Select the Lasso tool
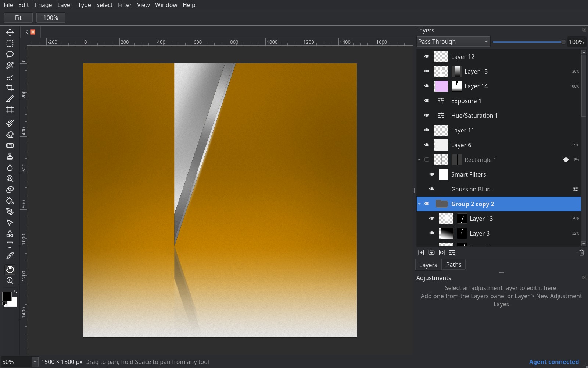The image size is (588, 368). click(x=10, y=54)
